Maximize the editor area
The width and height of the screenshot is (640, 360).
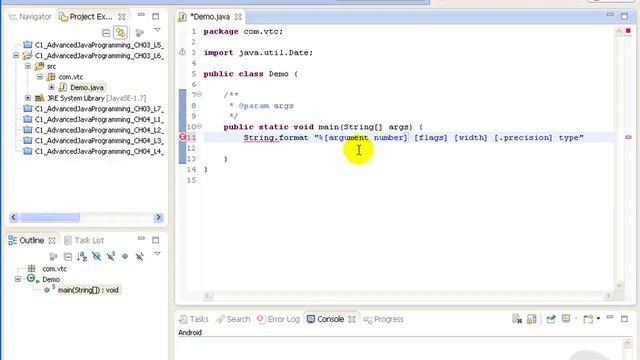tap(624, 16)
